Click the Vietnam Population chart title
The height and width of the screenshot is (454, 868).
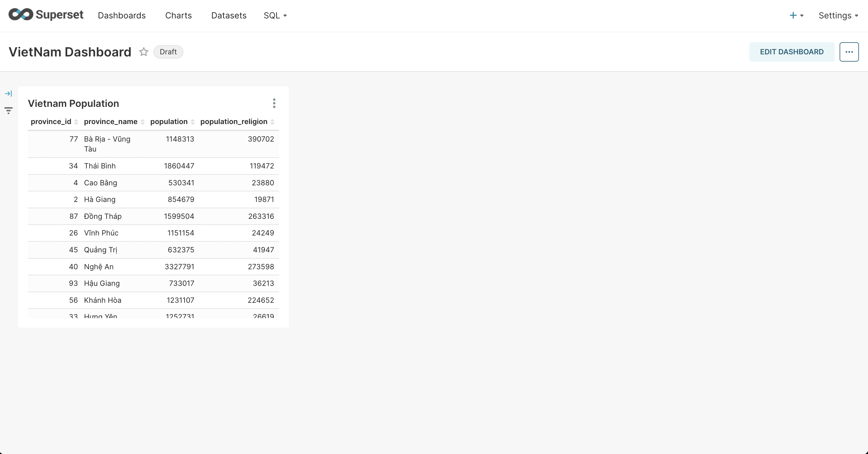[73, 104]
